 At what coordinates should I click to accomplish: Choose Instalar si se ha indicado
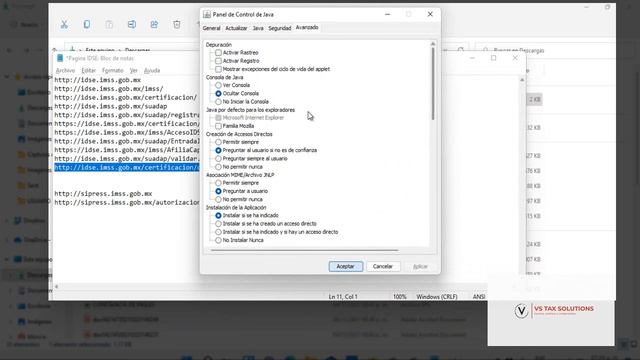(218, 216)
